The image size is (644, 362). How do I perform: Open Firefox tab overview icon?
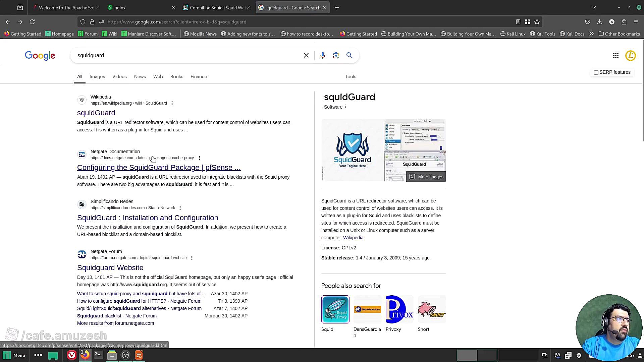coord(20,7)
